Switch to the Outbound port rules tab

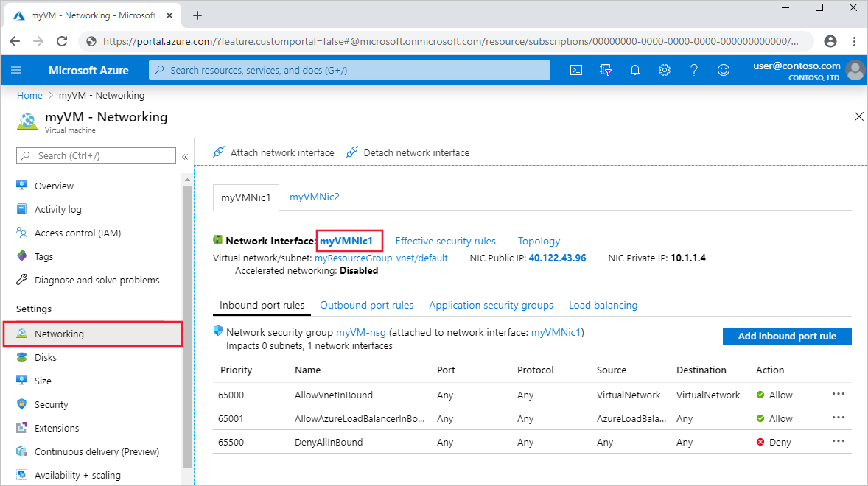[366, 305]
